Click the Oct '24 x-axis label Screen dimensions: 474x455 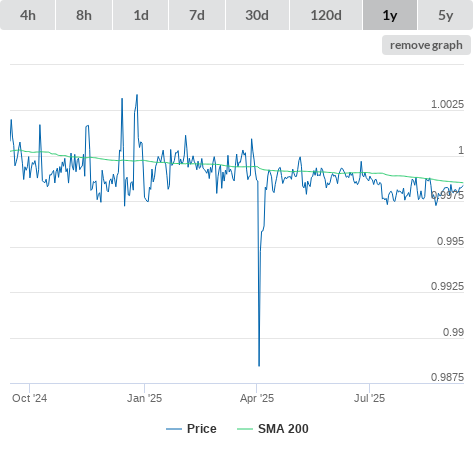(29, 398)
